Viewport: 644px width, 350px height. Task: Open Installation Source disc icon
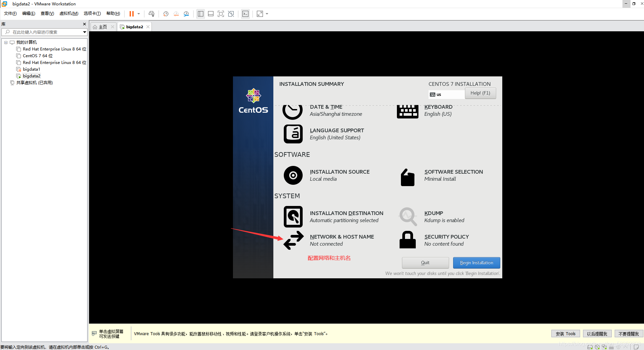[x=293, y=175]
